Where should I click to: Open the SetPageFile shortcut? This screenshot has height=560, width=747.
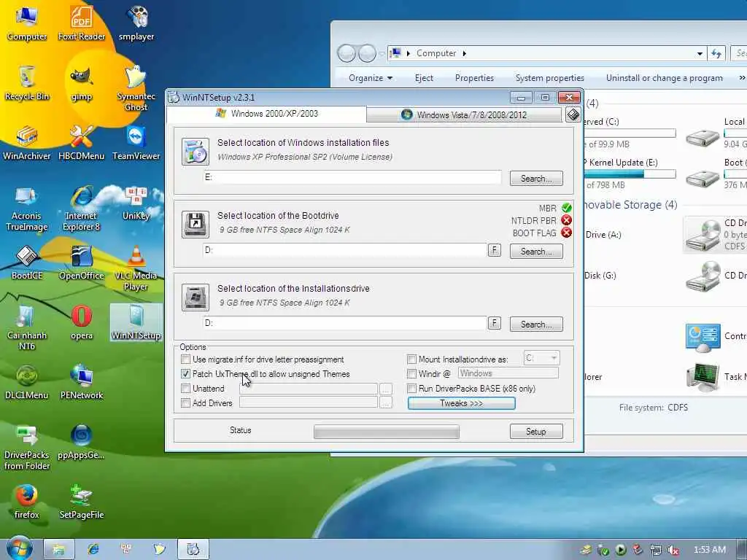[82, 502]
